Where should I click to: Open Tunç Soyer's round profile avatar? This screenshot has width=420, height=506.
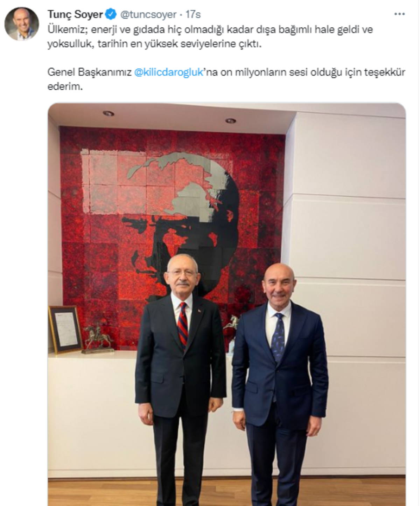22,24
